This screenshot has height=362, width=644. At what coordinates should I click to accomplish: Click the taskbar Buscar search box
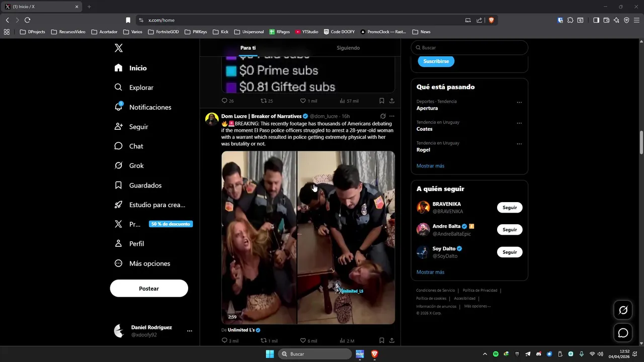pyautogui.click(x=314, y=354)
